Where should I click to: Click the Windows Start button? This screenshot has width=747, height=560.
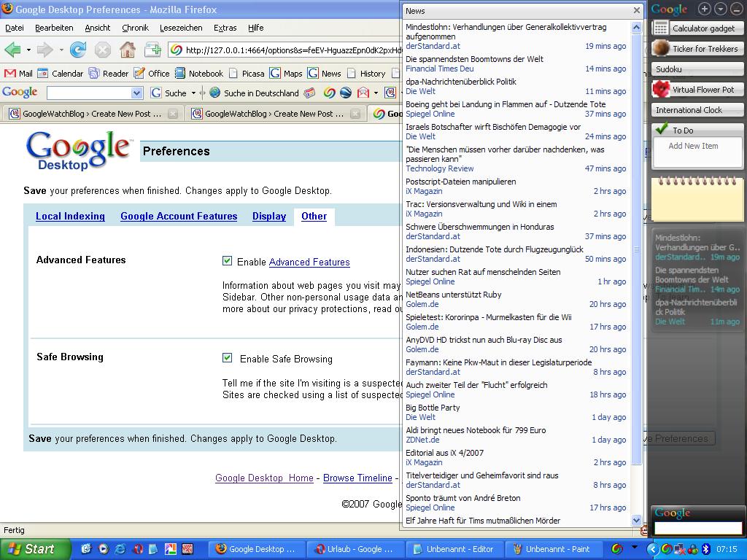31,549
